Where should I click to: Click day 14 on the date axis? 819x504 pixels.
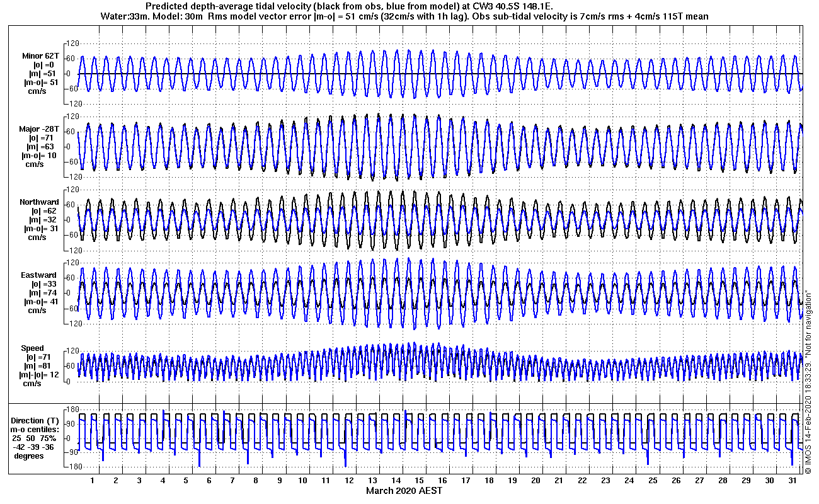(396, 481)
